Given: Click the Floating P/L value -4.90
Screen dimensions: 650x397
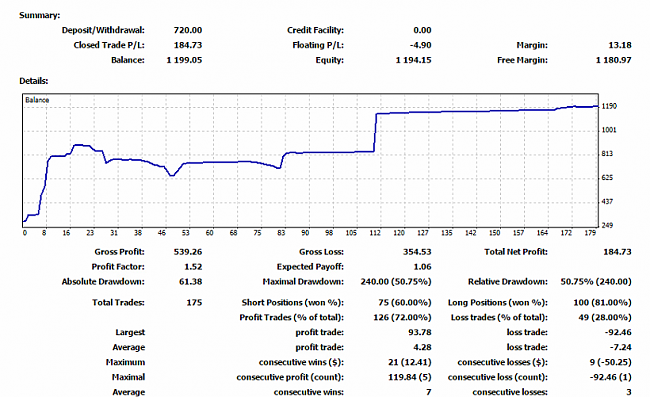Looking at the screenshot, I should (420, 45).
